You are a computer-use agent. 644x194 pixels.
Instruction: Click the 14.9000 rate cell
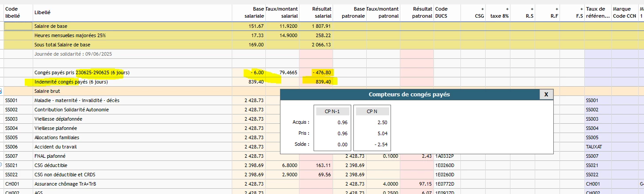(x=282, y=35)
